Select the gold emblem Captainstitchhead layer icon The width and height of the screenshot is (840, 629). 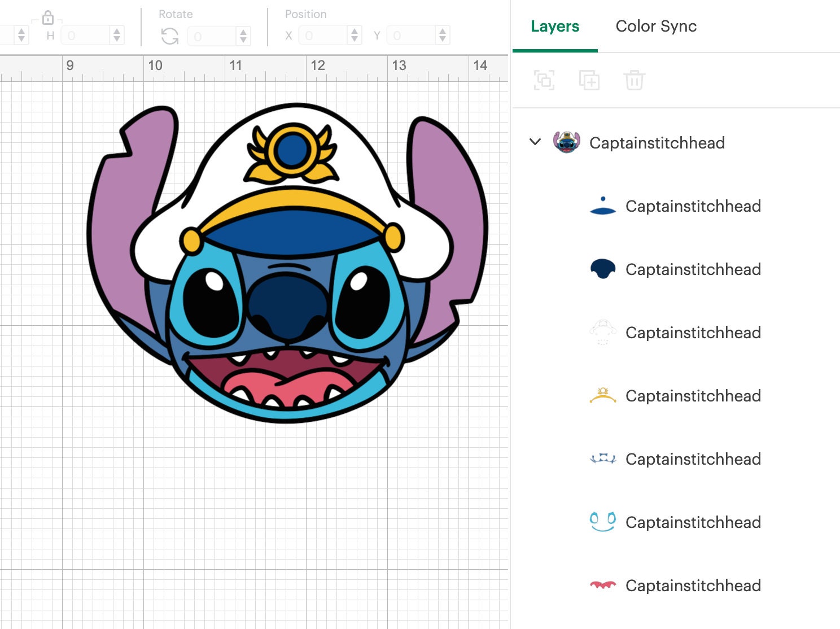pos(603,396)
